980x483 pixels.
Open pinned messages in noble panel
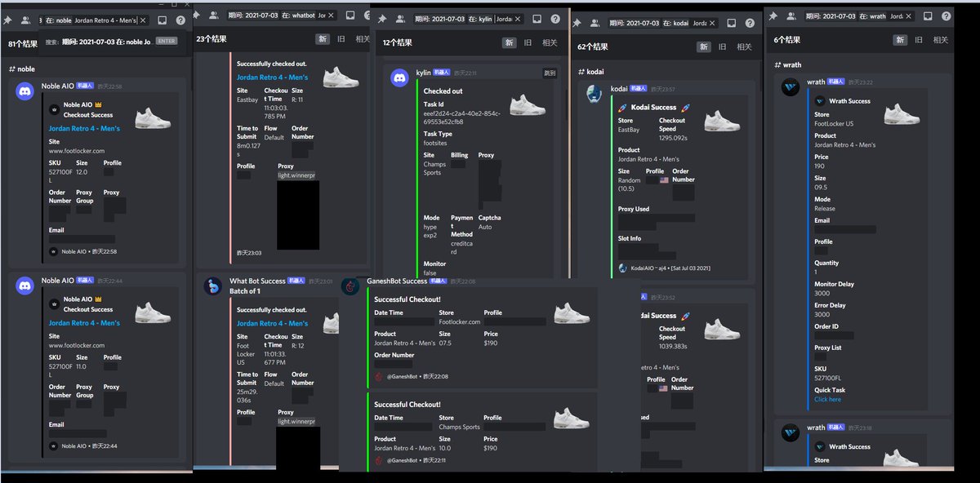[7, 20]
